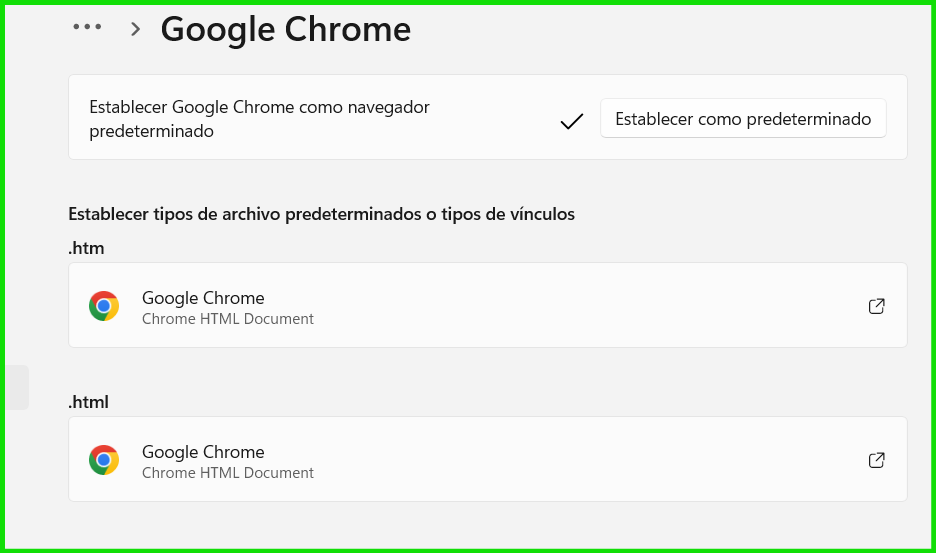Click the gray tab on the left edge

(x=17, y=387)
